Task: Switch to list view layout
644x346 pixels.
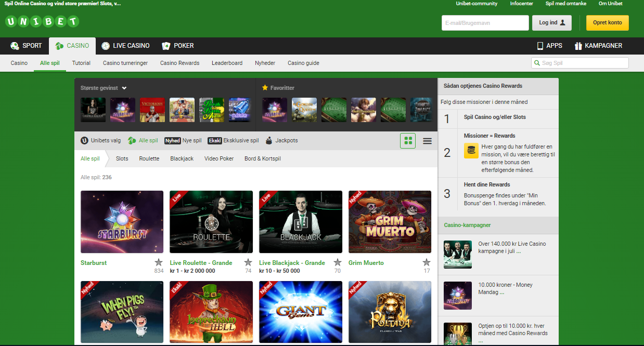Action: [427, 141]
